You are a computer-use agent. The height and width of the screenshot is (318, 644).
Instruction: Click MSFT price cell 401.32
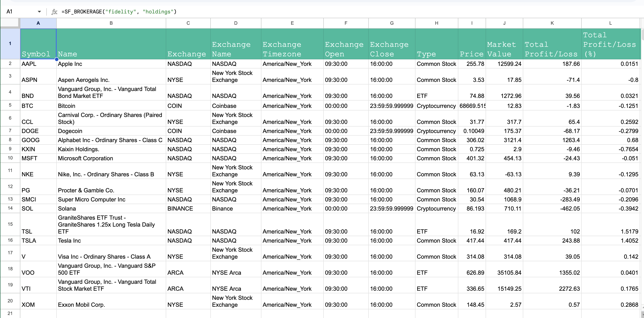pyautogui.click(x=472, y=158)
